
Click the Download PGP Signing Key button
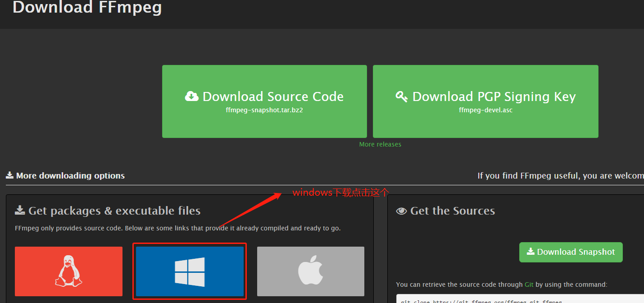click(x=485, y=101)
